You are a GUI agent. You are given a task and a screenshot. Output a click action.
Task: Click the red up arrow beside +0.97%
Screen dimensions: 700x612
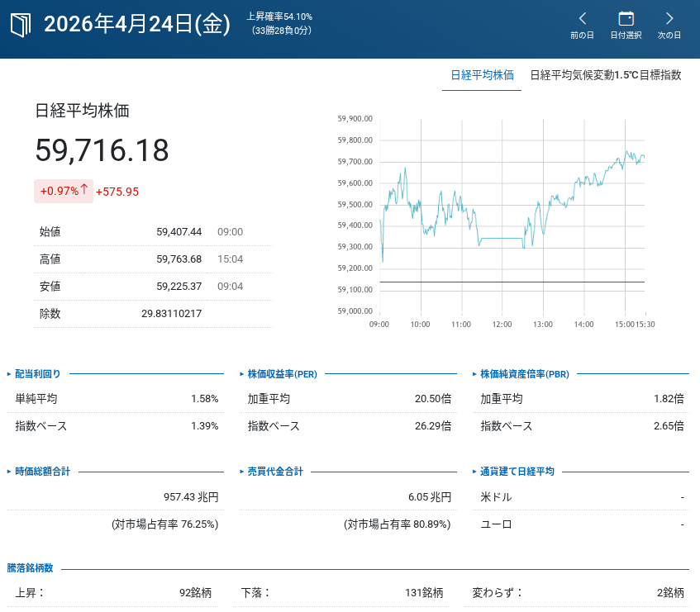click(84, 190)
